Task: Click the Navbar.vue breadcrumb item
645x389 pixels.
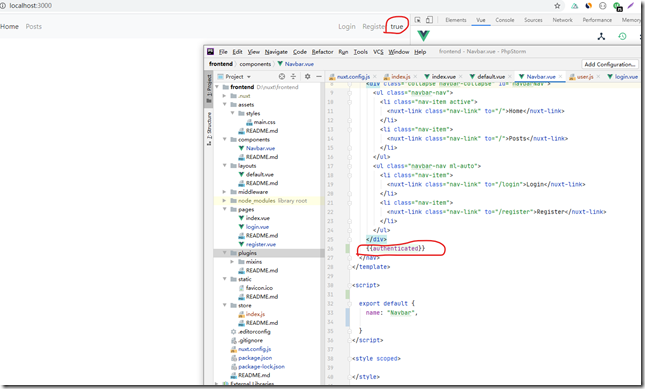Action: [x=295, y=64]
